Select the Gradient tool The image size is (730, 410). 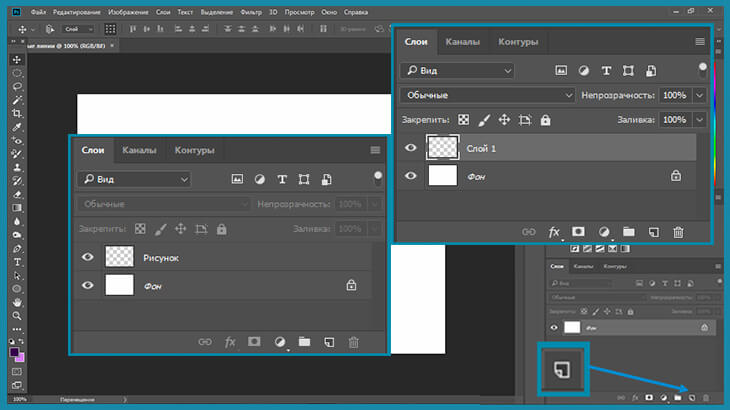pos(17,208)
